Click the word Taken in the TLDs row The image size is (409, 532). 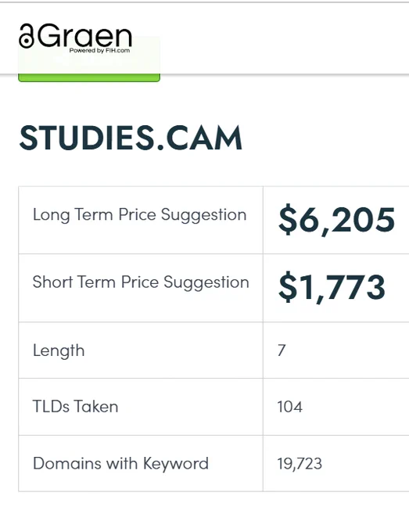tap(96, 407)
